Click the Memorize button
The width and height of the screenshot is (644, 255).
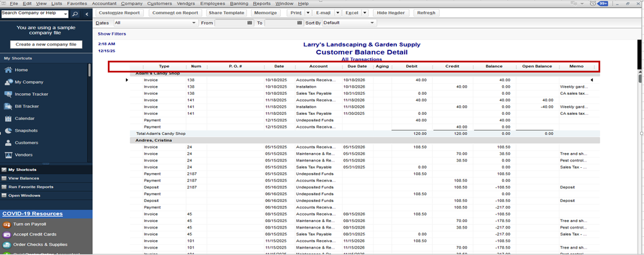click(x=265, y=13)
